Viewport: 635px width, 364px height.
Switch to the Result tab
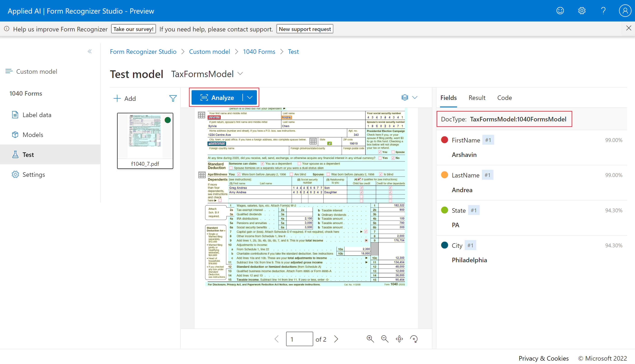click(477, 98)
